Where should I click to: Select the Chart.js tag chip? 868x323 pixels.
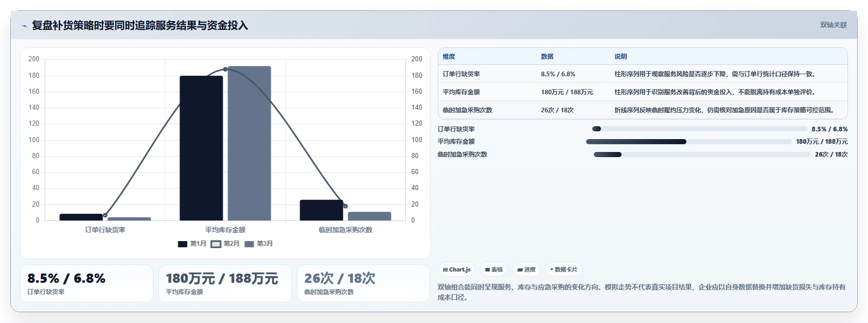pos(456,269)
